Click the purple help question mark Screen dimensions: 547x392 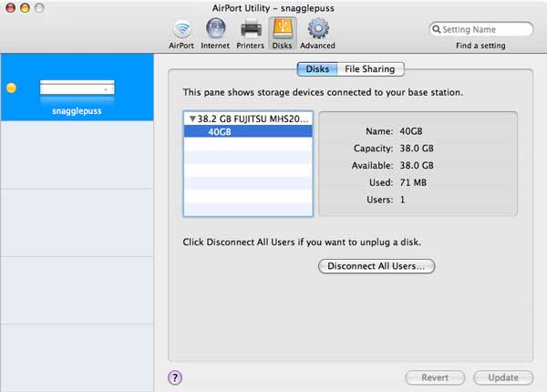tap(176, 377)
